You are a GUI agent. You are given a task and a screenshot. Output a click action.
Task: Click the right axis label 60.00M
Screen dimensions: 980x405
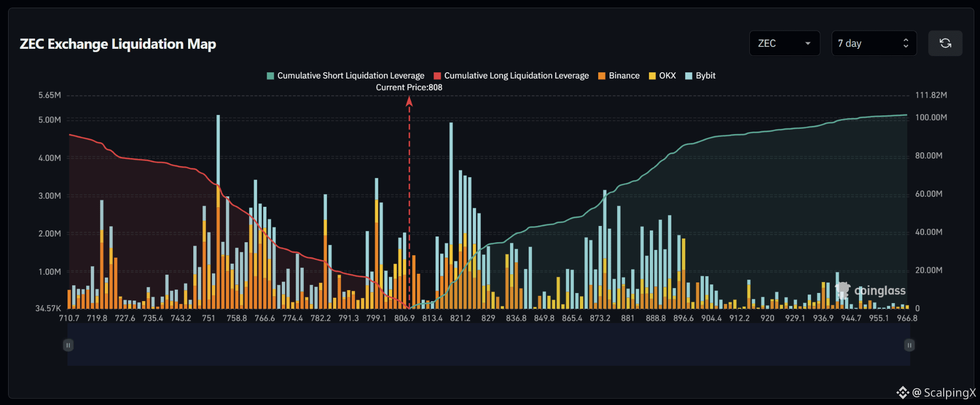(x=929, y=194)
